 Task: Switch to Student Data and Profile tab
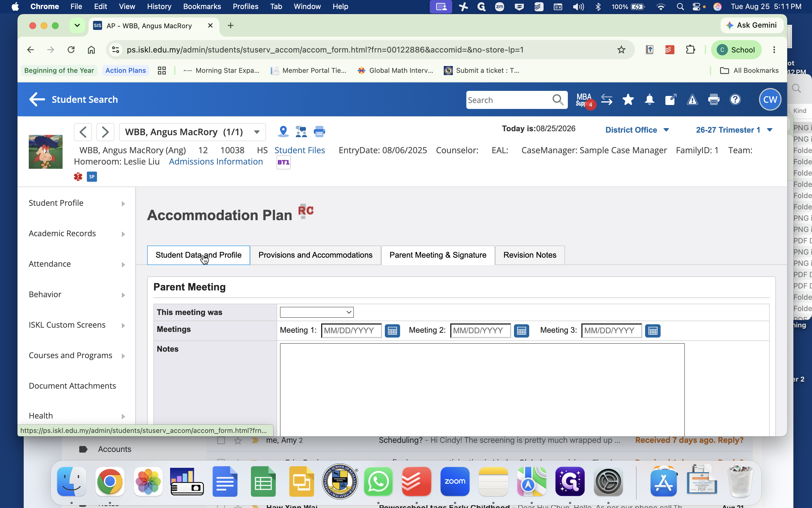pos(198,255)
